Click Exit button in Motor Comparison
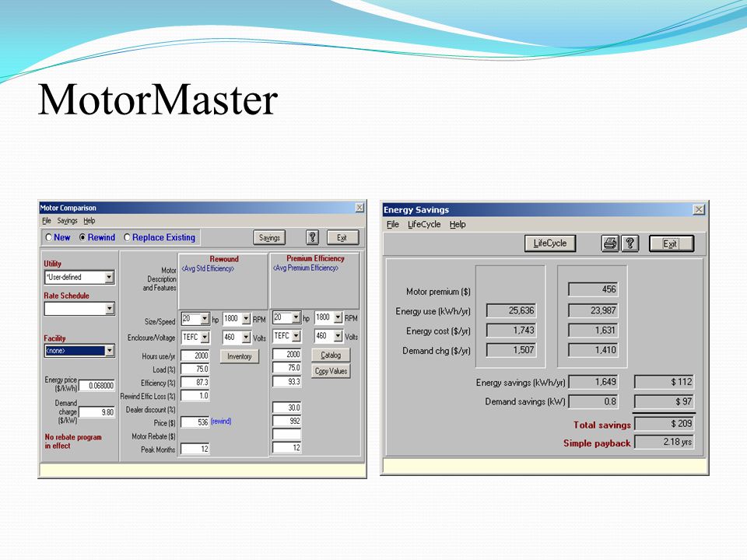The image size is (747, 560). pyautogui.click(x=342, y=237)
